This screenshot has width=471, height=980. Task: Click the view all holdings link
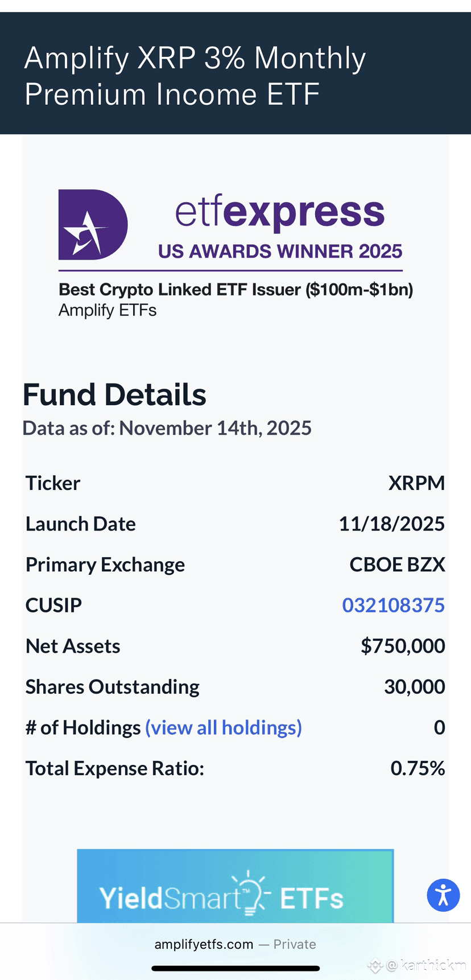[x=224, y=727]
